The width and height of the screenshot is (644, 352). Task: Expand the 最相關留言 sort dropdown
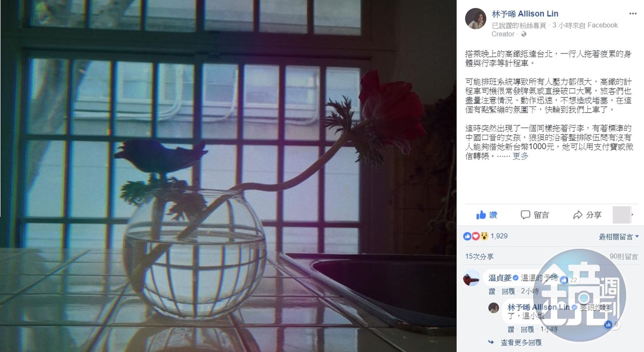point(619,237)
